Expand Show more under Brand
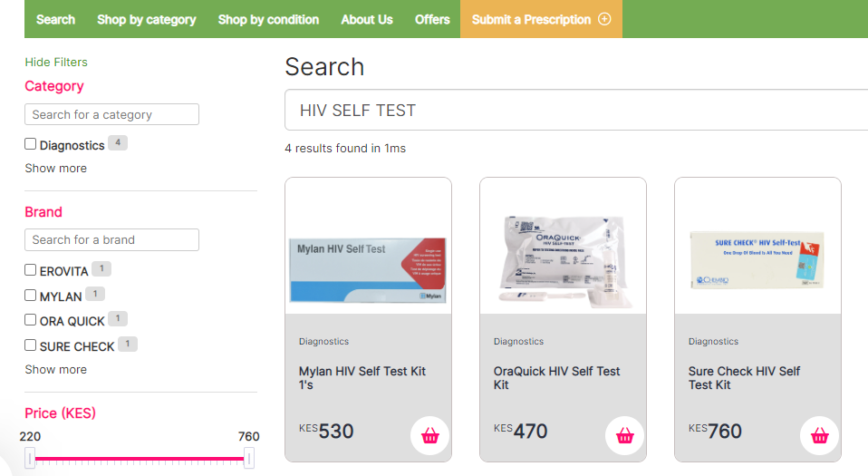This screenshot has width=868, height=476. (56, 370)
